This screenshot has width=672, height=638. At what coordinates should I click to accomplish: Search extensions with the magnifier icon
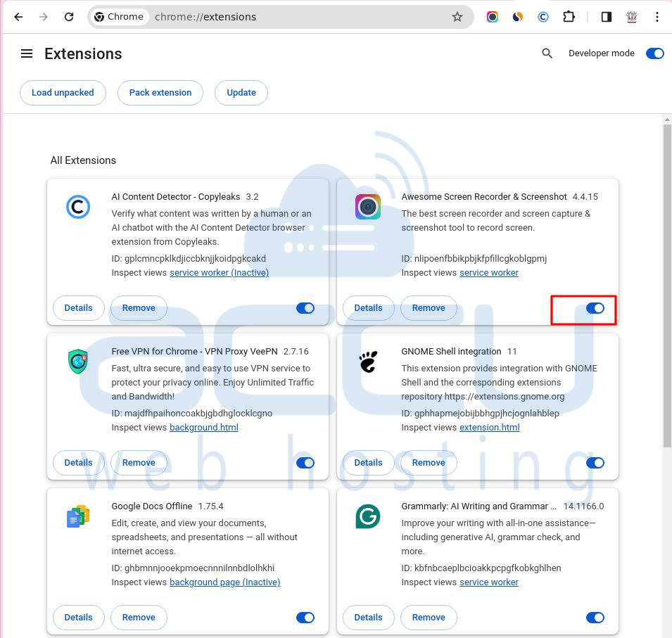(547, 53)
